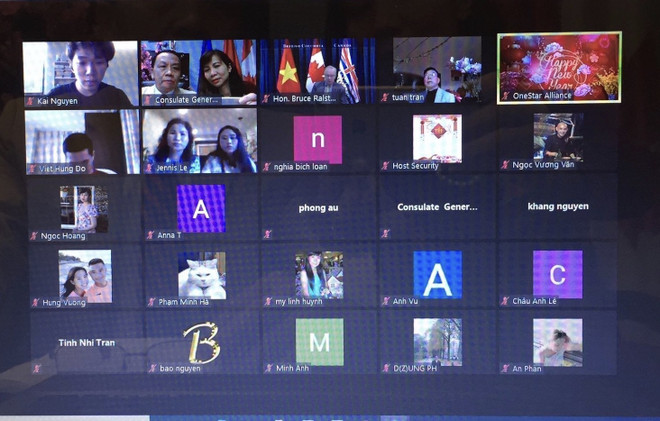Select the purple 'C' avatar of Chau Anh Le
The width and height of the screenshot is (660, 421).
[557, 274]
